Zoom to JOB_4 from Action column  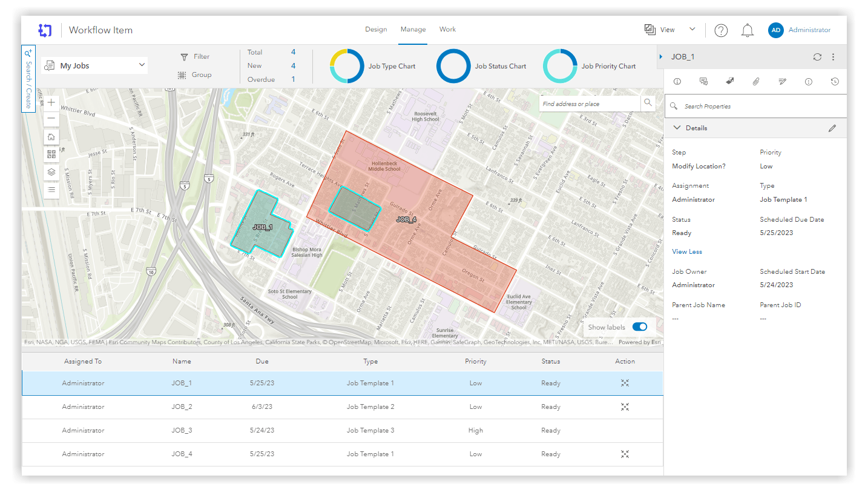click(x=625, y=454)
